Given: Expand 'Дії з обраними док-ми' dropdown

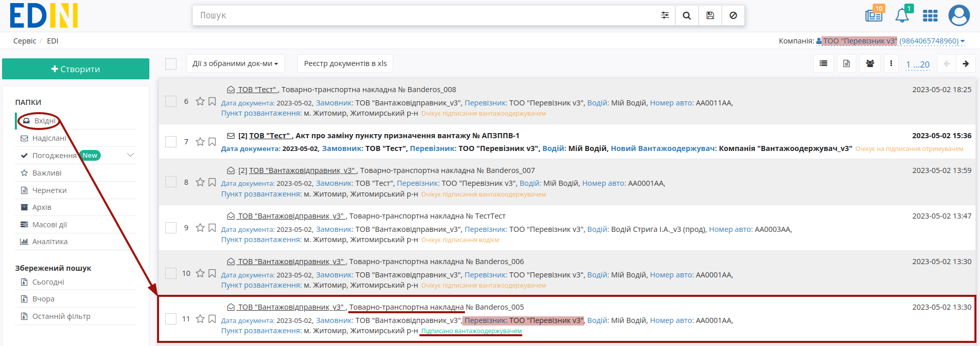Looking at the screenshot, I should [235, 63].
